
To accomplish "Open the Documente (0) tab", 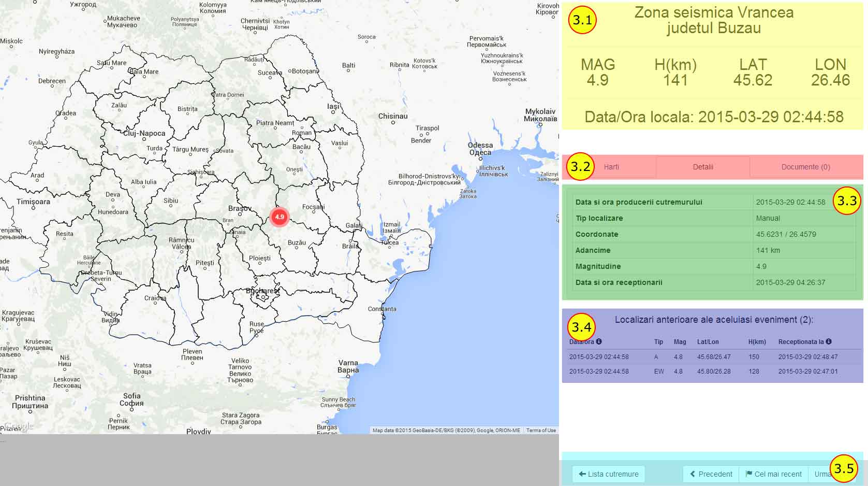I will (805, 167).
